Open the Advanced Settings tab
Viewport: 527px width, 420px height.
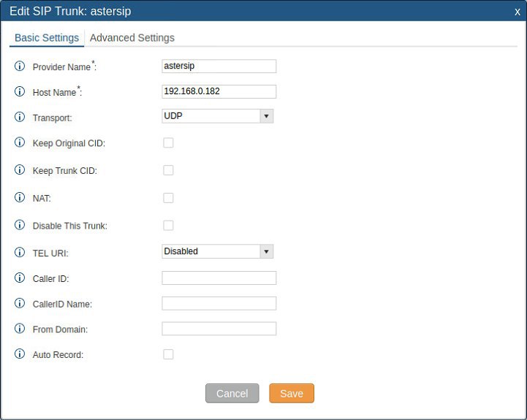coord(132,38)
